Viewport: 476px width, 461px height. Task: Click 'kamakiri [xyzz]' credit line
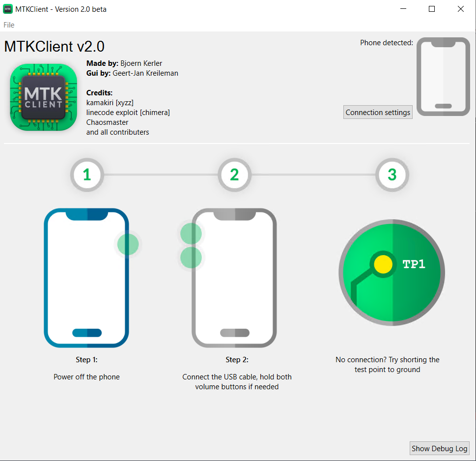(110, 103)
